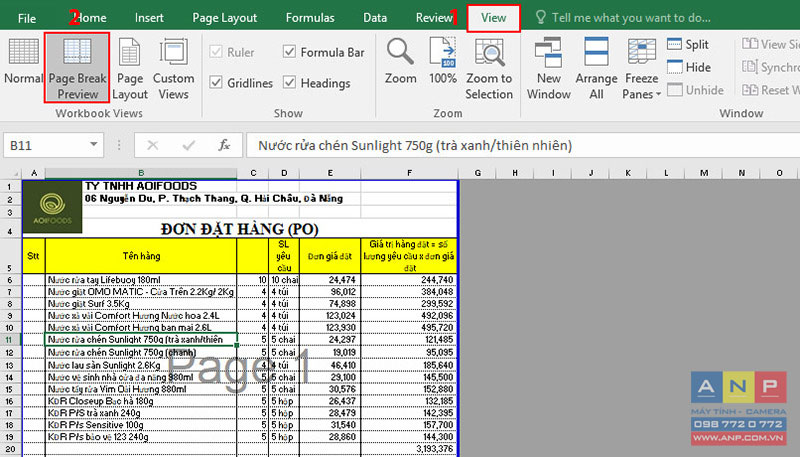Cancel formula entry with X icon

(153, 145)
